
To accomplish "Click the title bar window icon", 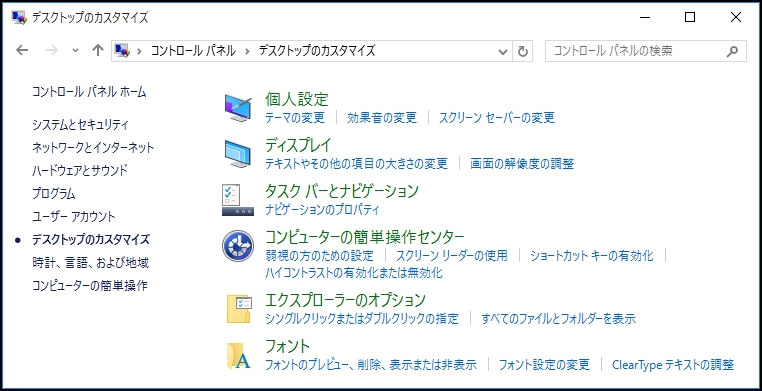I will pyautogui.click(x=19, y=18).
